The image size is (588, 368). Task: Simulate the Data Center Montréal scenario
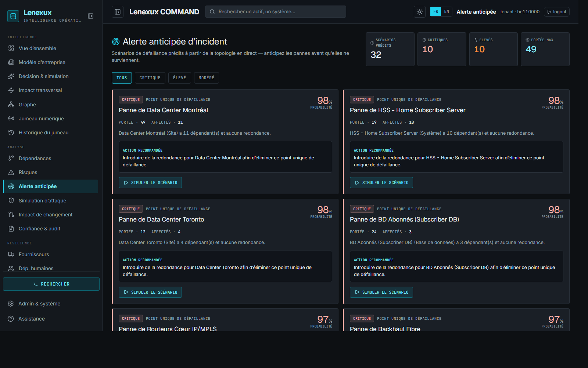pos(150,183)
